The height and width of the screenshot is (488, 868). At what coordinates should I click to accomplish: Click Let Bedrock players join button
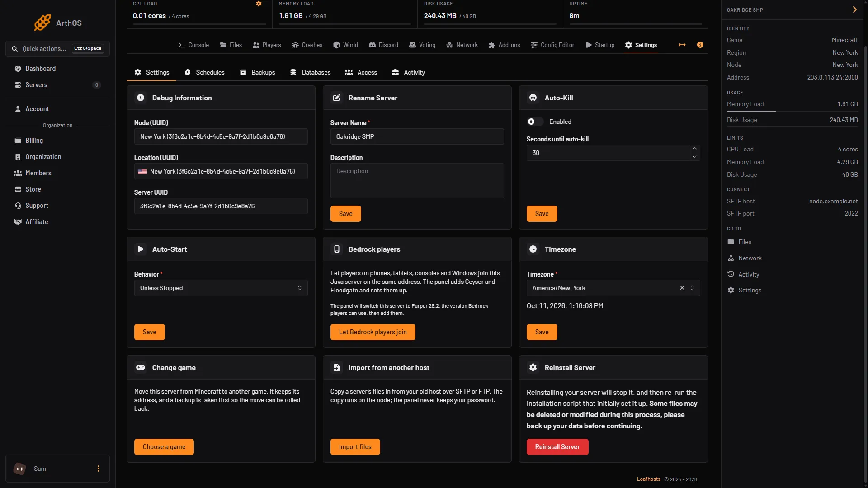coord(373,332)
